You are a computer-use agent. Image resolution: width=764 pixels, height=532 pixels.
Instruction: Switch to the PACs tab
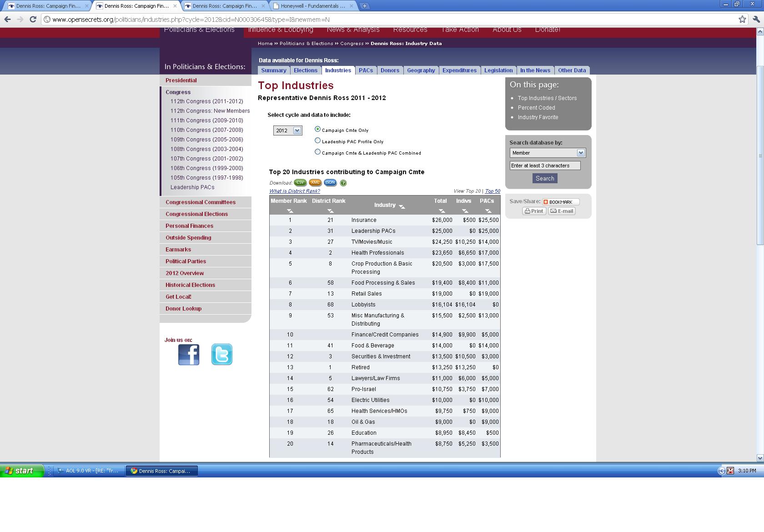(366, 70)
